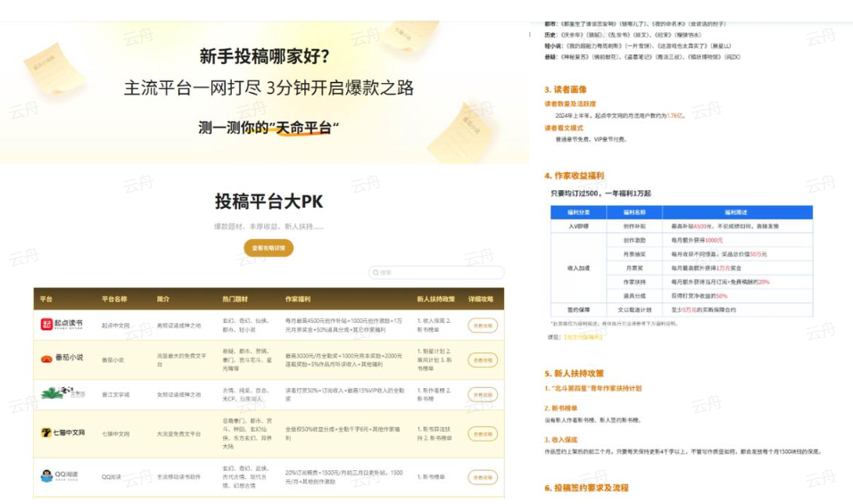Select 晋江文学城 in the 平台名称 column

click(x=115, y=394)
